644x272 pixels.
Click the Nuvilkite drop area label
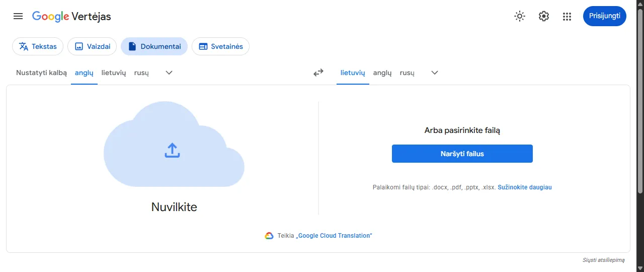click(174, 207)
